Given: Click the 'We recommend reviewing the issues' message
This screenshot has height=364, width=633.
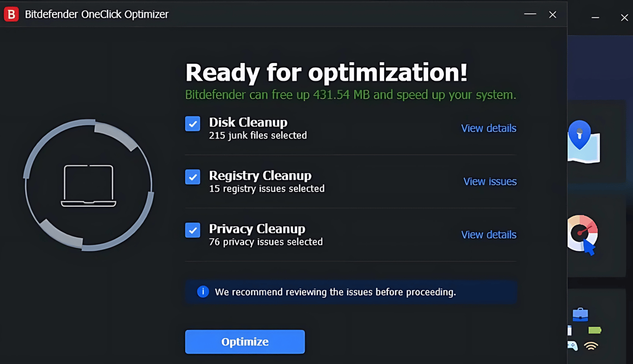Looking at the screenshot, I should tap(335, 292).
